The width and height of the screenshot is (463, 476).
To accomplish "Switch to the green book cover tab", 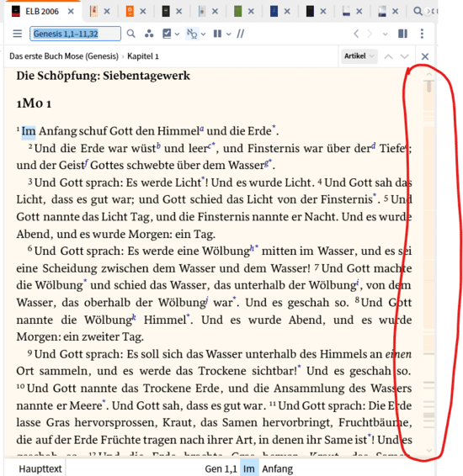I will (x=238, y=12).
